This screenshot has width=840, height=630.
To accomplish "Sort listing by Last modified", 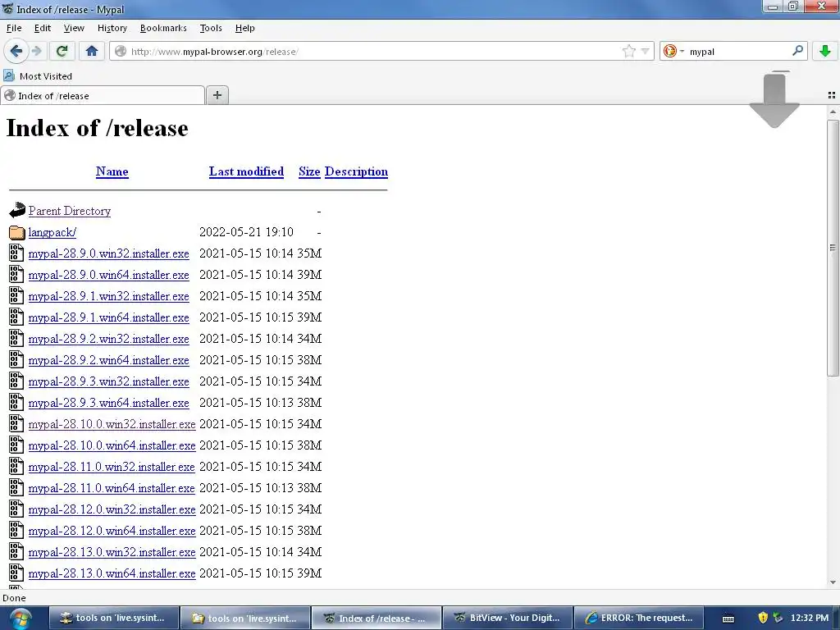I will pos(246,171).
